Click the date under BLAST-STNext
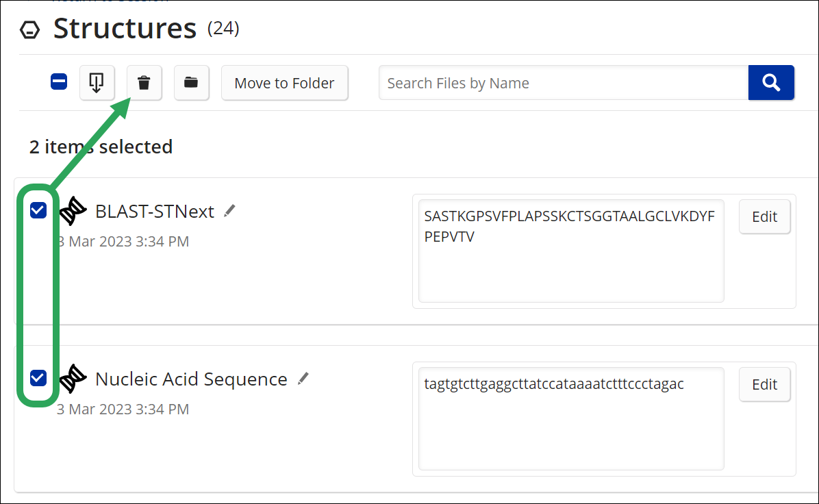 click(x=123, y=241)
